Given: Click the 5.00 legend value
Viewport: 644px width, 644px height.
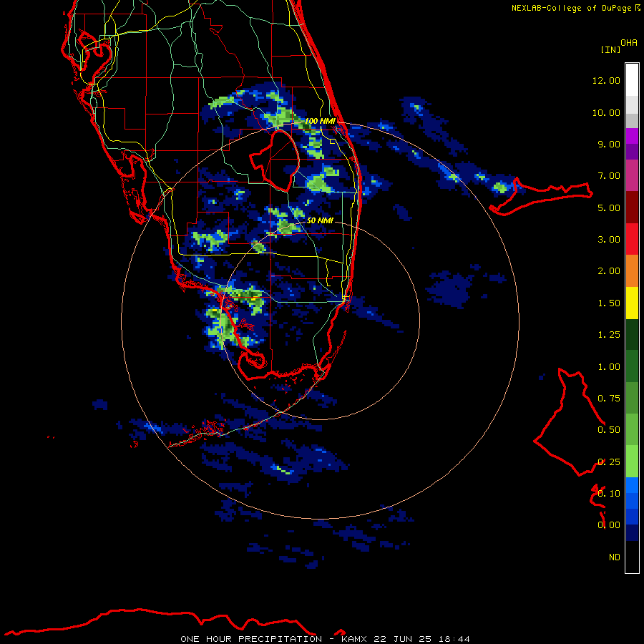Looking at the screenshot, I should point(609,208).
